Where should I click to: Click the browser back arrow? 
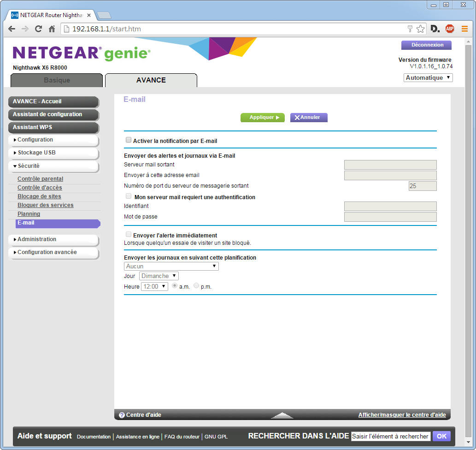point(12,29)
